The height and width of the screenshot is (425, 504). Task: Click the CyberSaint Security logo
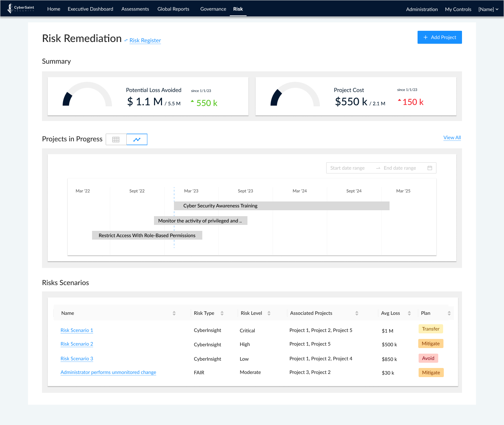[x=21, y=8]
